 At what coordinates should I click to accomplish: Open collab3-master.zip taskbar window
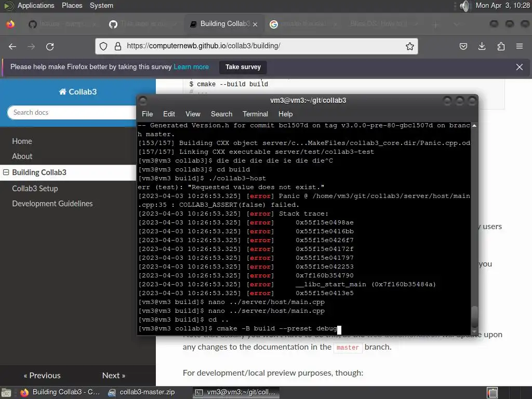(142, 392)
